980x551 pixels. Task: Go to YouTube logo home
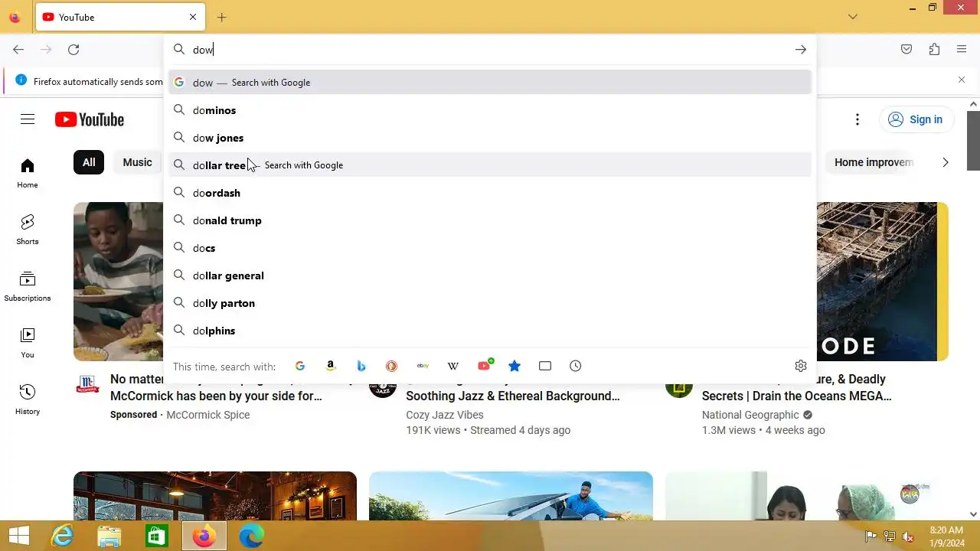[x=90, y=119]
